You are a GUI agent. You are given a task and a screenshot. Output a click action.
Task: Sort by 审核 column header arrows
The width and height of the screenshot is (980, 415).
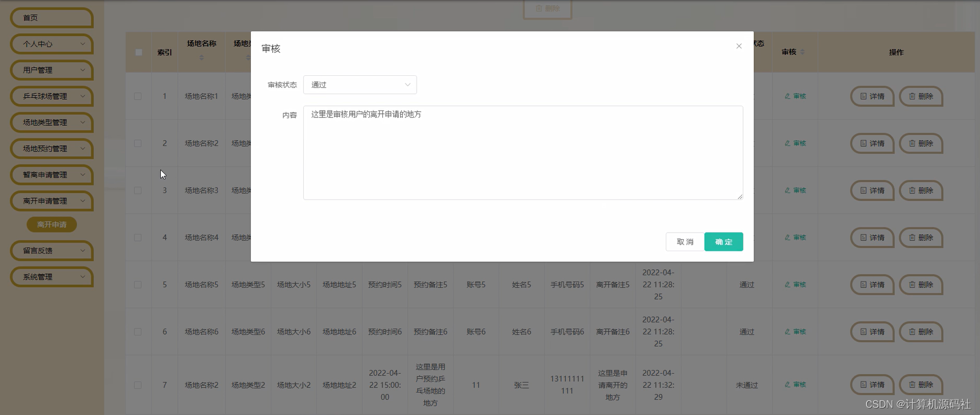(x=802, y=52)
